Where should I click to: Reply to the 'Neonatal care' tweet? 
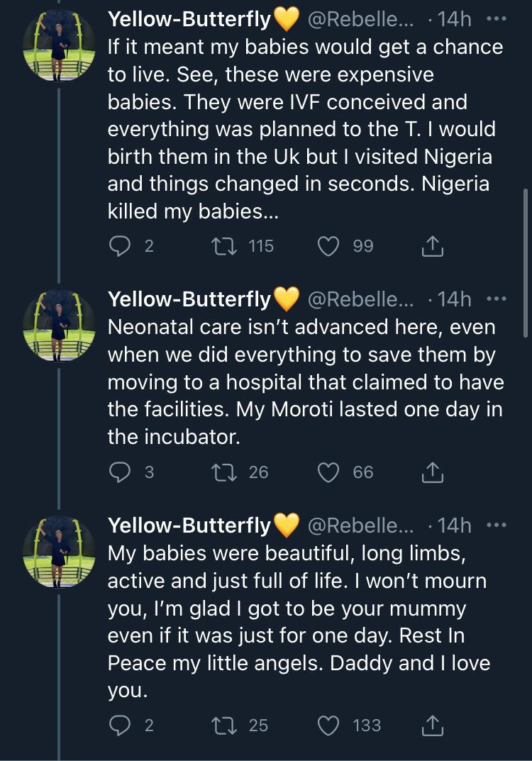click(119, 472)
